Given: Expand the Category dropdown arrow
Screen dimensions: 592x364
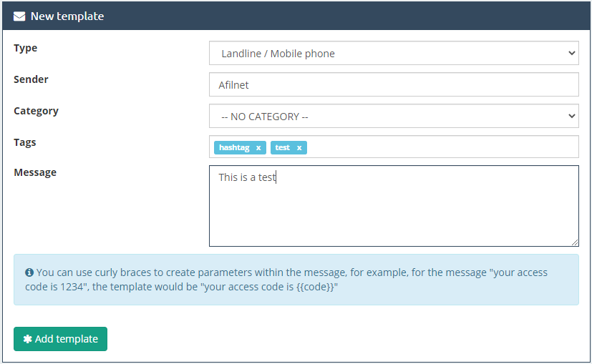Looking at the screenshot, I should (x=572, y=116).
